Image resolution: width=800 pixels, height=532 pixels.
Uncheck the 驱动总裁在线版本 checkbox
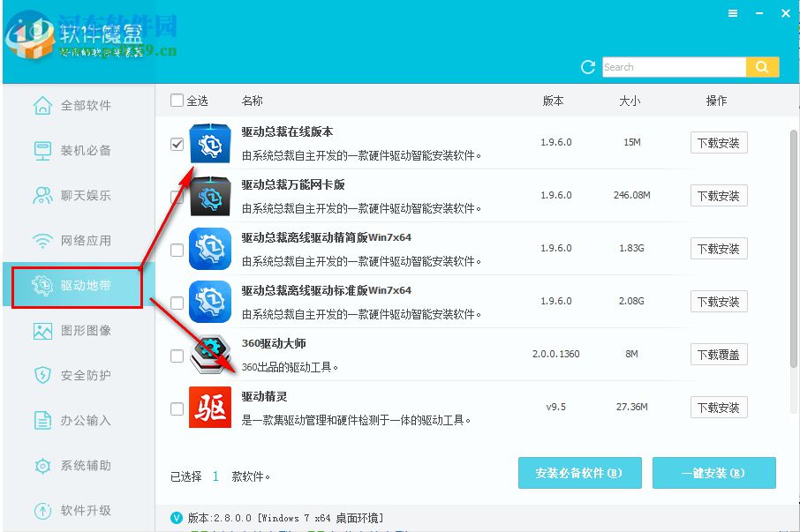176,143
